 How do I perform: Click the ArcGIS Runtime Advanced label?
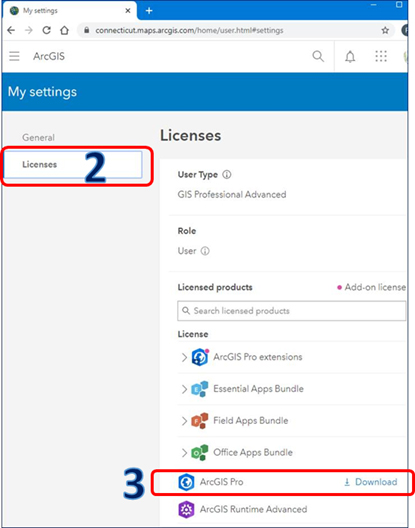253,509
